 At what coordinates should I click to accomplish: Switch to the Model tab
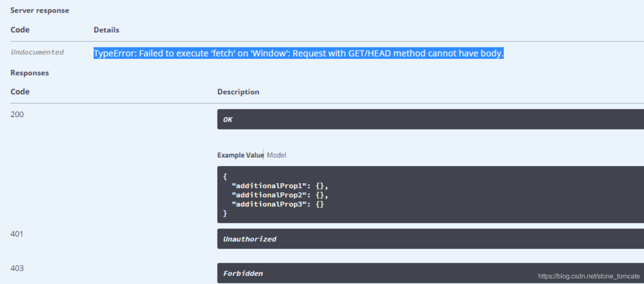[276, 155]
